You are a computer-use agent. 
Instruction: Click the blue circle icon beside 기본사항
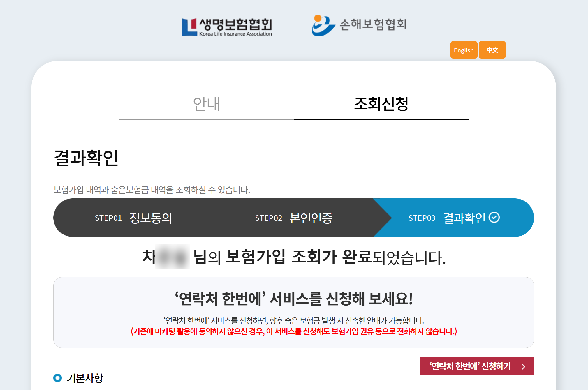(58, 378)
